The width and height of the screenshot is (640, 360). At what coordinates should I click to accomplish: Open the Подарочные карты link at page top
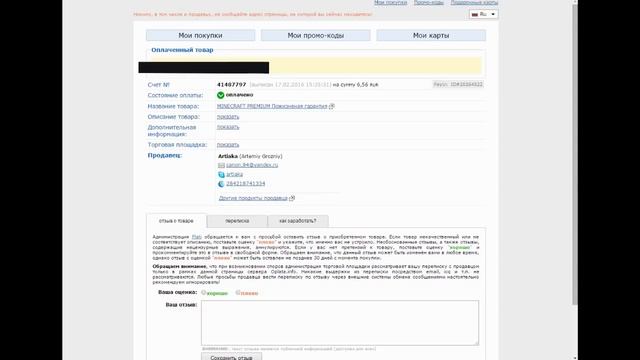click(474, 3)
